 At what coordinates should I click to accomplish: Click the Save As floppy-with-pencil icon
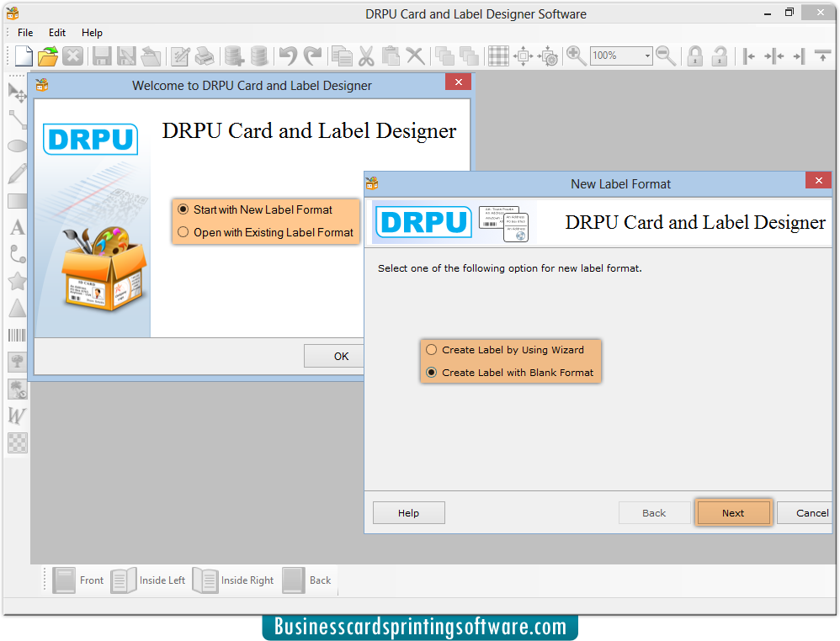126,56
